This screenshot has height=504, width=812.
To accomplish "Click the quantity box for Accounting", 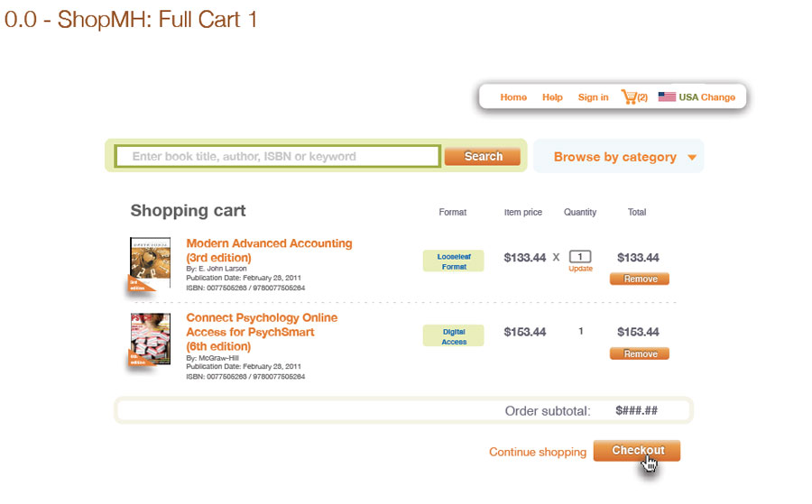I will [580, 257].
